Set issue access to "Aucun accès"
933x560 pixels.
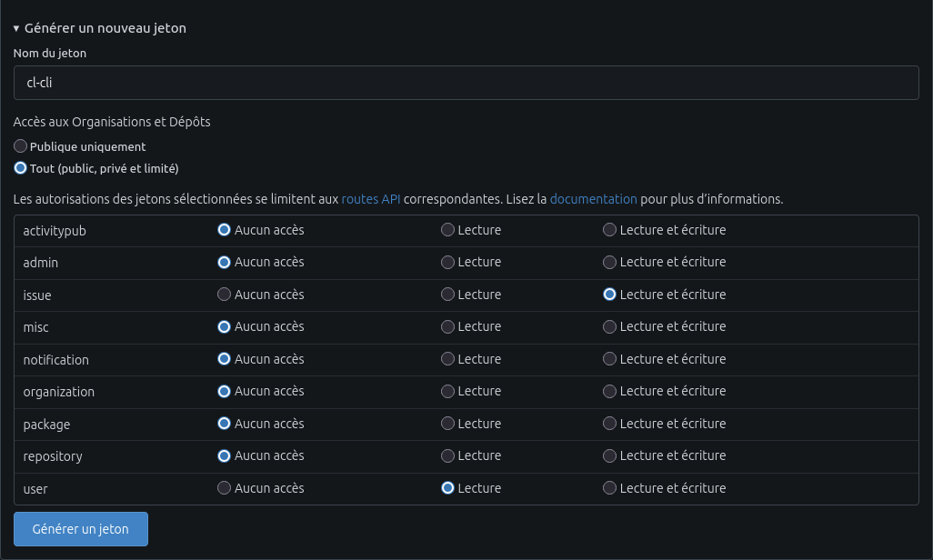(x=224, y=294)
